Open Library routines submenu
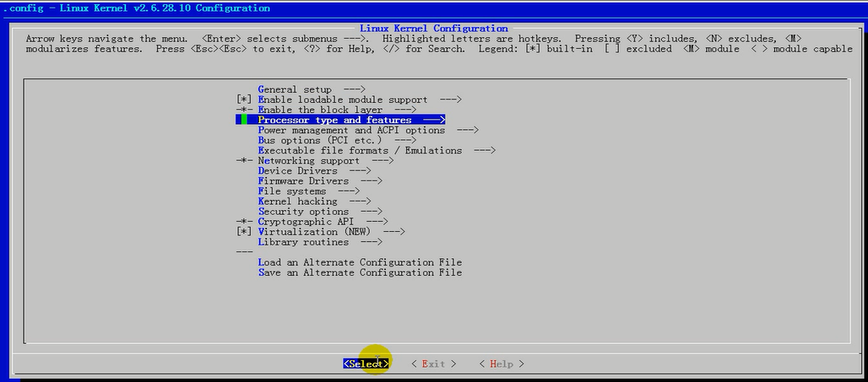 coord(320,242)
